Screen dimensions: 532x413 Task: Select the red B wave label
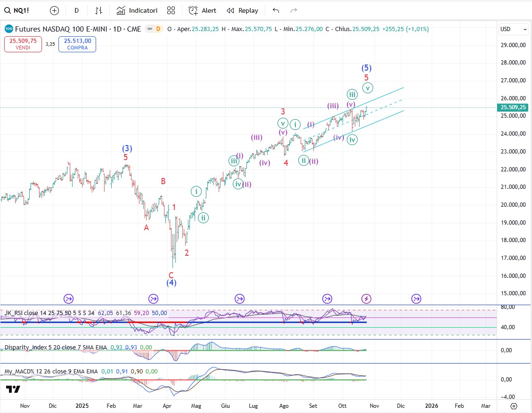click(x=163, y=181)
